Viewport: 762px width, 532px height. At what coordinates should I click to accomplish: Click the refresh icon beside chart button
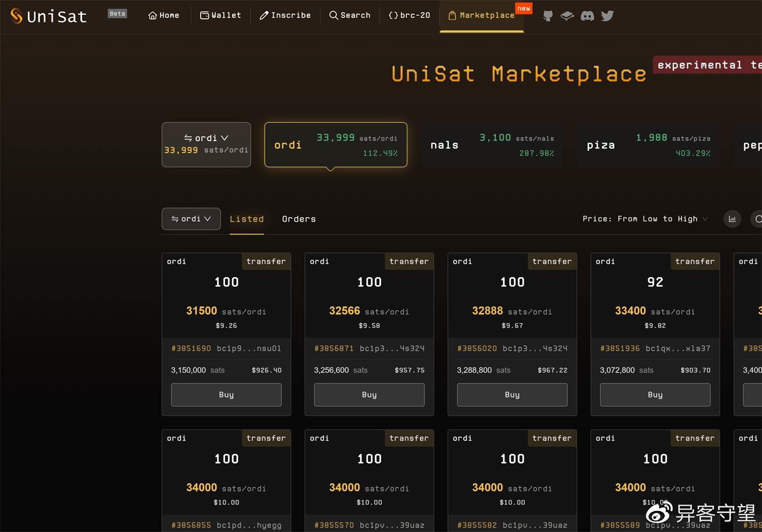pyautogui.click(x=758, y=219)
